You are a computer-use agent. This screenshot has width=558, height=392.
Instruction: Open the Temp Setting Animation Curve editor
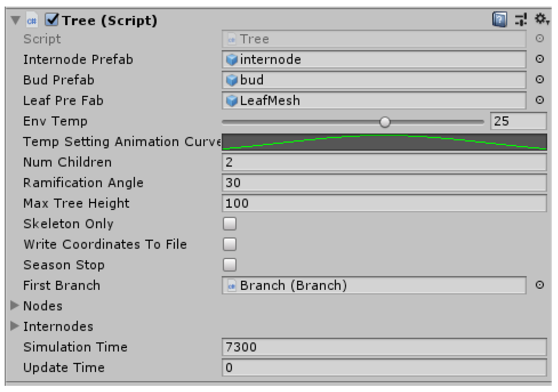click(x=384, y=142)
